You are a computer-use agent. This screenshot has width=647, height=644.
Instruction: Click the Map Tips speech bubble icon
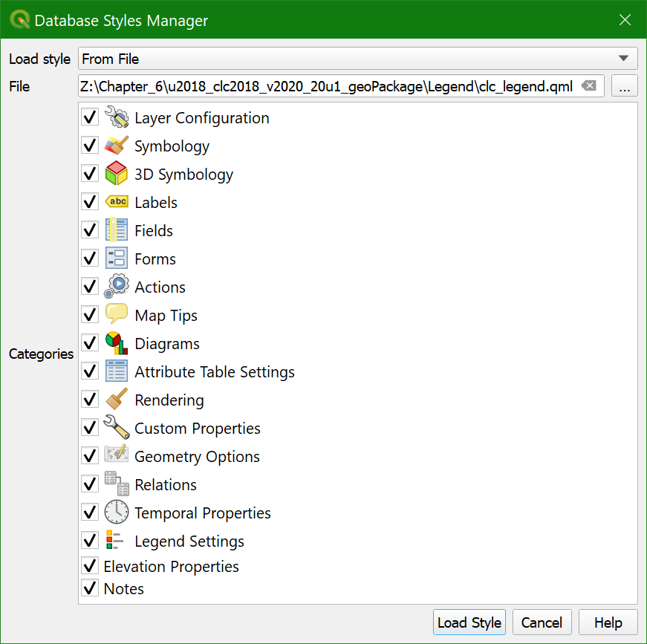pos(117,314)
